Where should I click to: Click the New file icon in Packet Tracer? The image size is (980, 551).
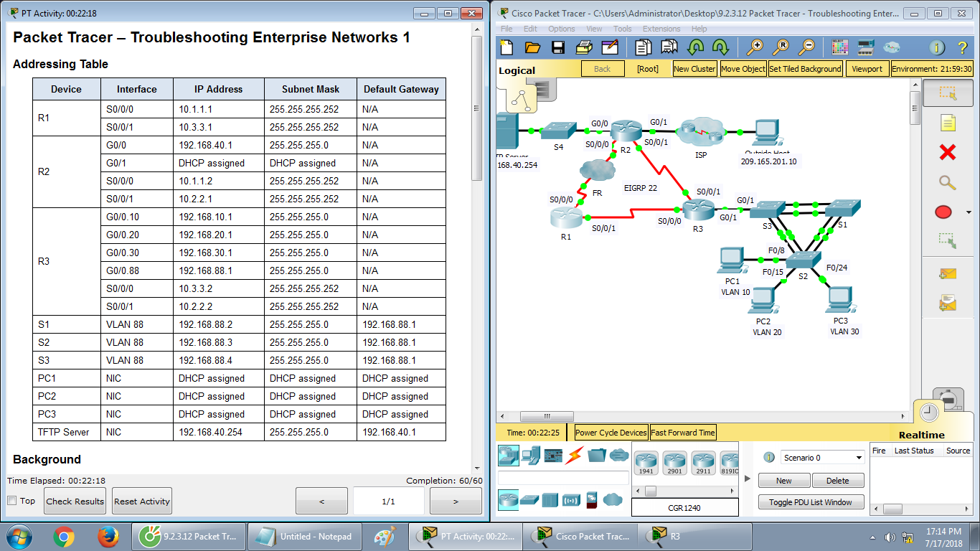point(507,47)
